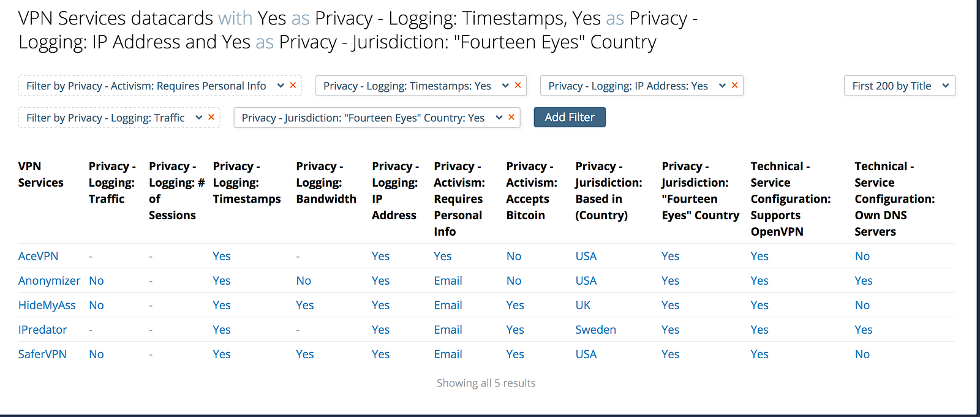Click Sweden in the Based in column
This screenshot has width=980, height=417.
tap(595, 329)
